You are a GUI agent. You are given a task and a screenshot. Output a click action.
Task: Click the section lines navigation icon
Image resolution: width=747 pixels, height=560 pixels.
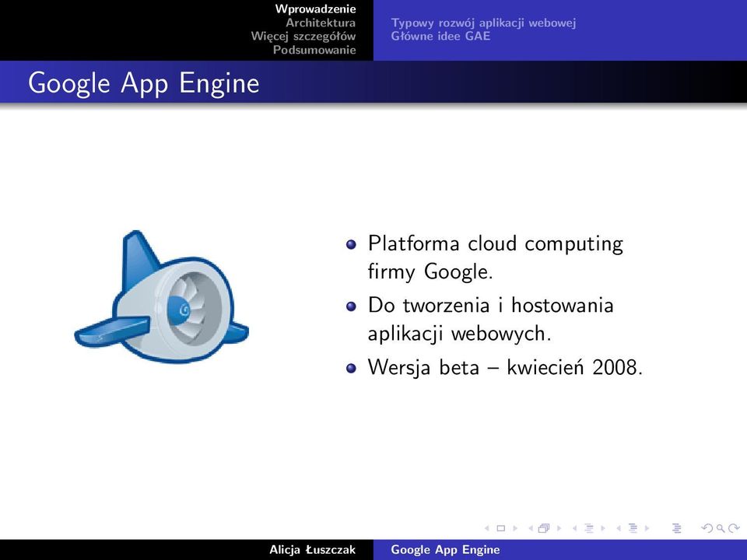tap(633, 528)
